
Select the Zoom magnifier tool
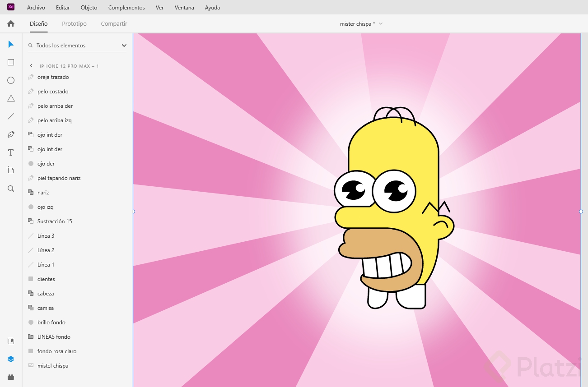point(11,189)
